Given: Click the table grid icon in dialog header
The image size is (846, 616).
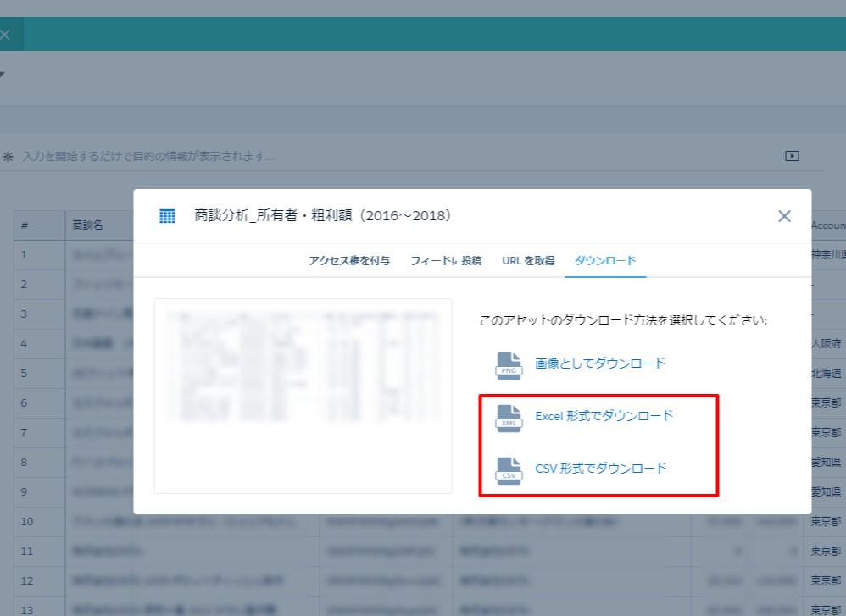Looking at the screenshot, I should pos(168,216).
